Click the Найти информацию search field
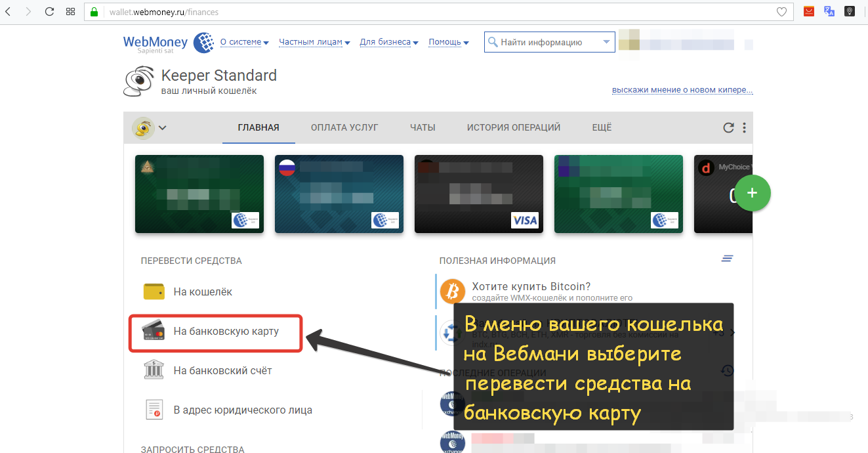This screenshot has width=868, height=453. tap(545, 42)
